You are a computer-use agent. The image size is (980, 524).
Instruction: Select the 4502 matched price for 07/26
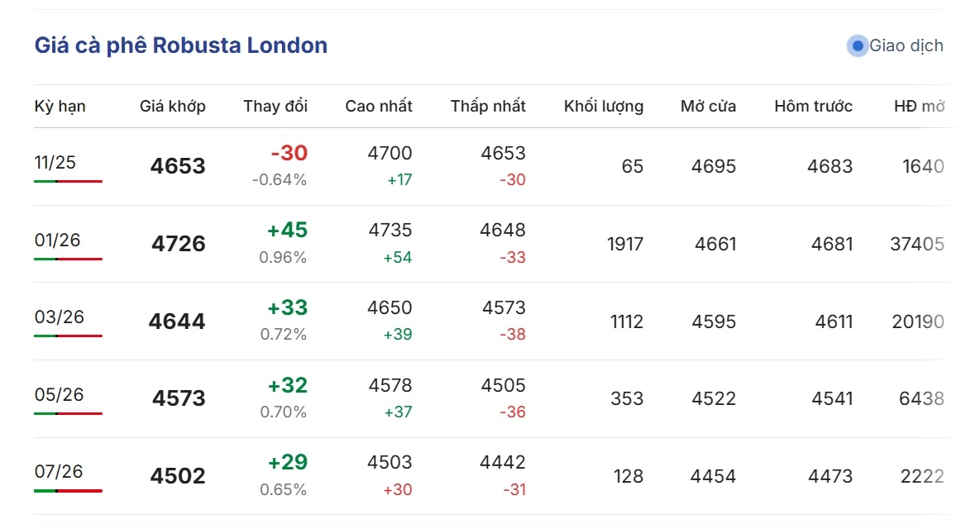[x=178, y=476]
